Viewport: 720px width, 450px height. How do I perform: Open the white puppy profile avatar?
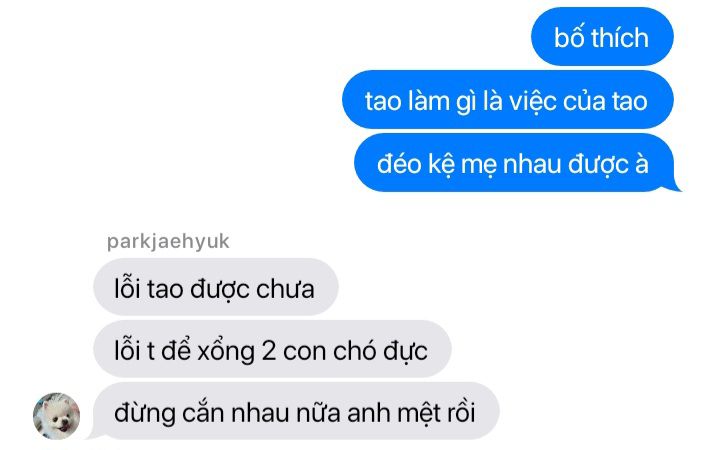click(56, 416)
